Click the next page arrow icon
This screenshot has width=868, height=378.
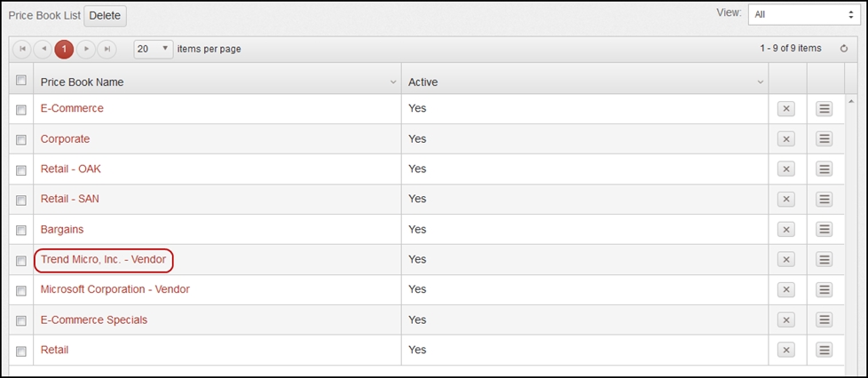coord(86,49)
